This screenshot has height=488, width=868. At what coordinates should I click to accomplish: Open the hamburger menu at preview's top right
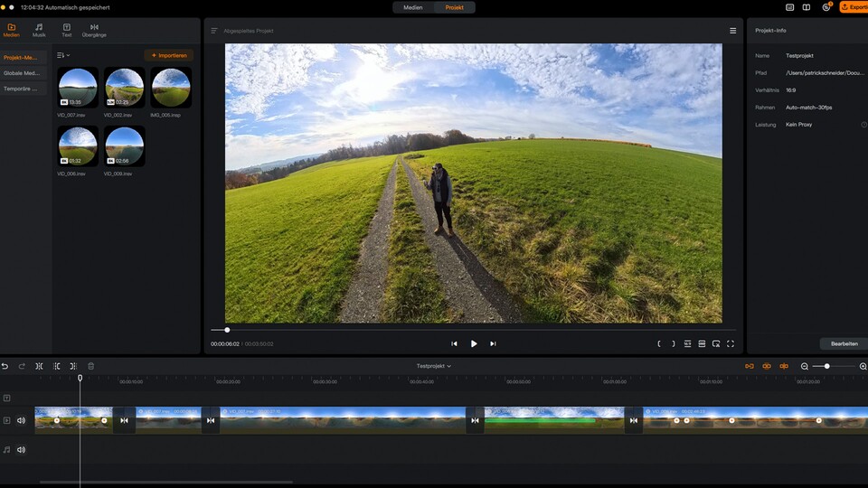point(732,31)
